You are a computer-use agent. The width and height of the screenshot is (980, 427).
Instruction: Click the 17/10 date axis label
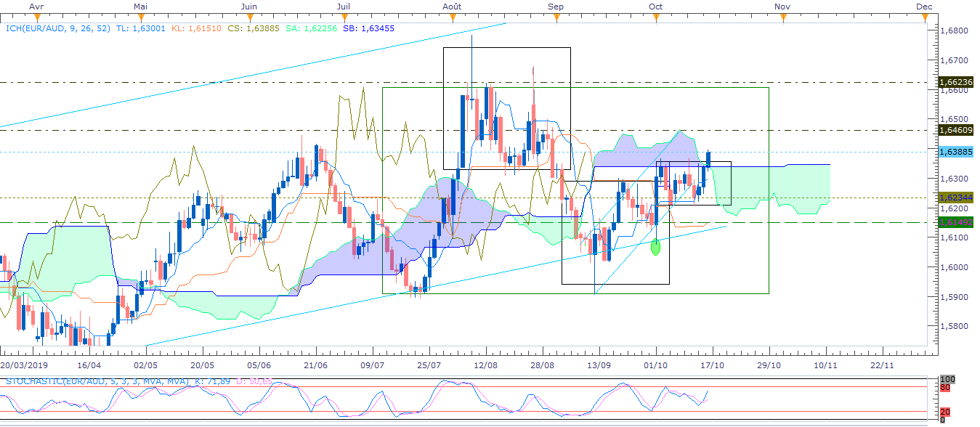[x=712, y=367]
